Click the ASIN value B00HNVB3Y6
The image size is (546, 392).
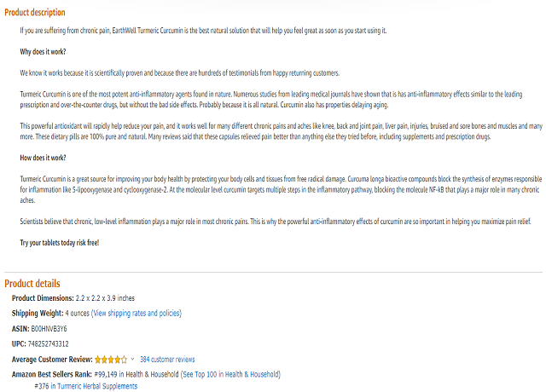[49, 328]
